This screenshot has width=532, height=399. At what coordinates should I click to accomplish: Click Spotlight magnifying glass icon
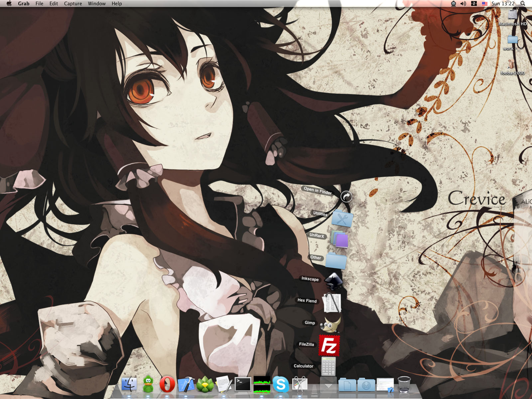(523, 4)
